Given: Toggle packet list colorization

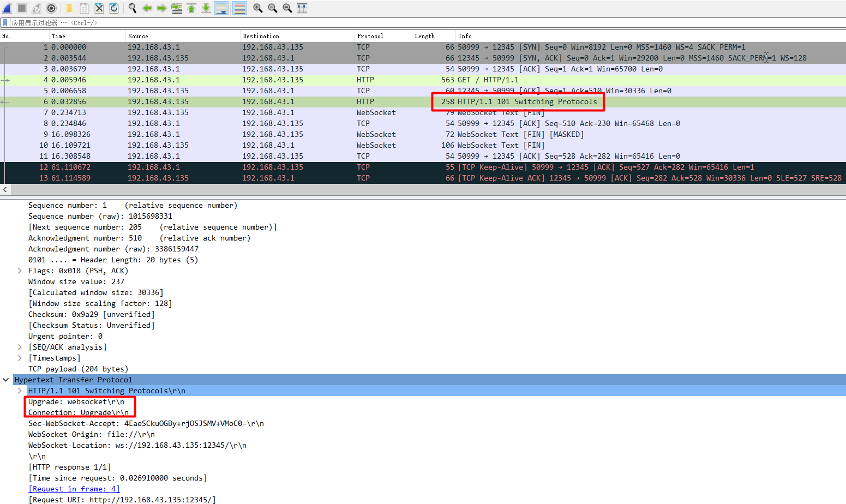Looking at the screenshot, I should (x=239, y=8).
